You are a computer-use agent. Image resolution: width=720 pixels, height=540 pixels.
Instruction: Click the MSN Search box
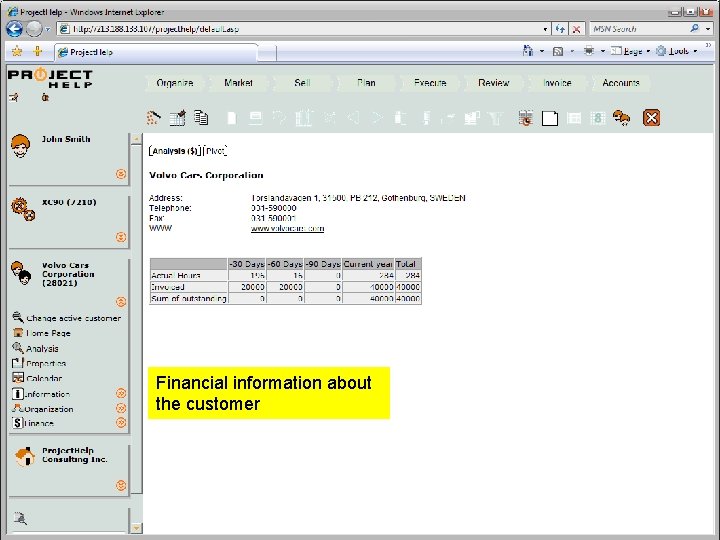pos(639,29)
